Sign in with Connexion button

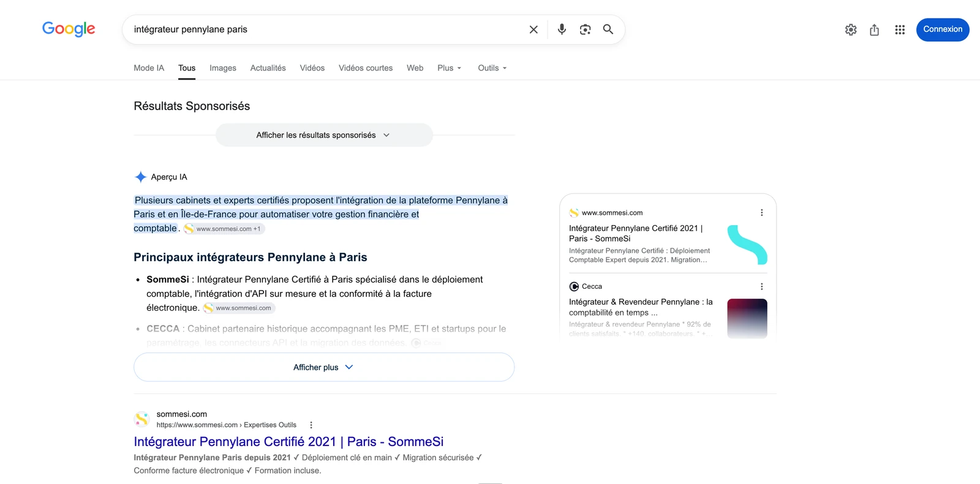pyautogui.click(x=943, y=29)
